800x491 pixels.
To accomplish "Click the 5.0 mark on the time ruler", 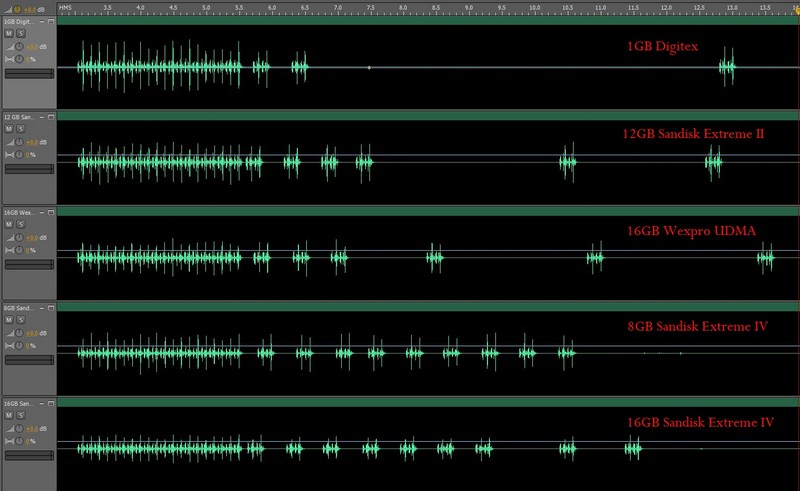I will click(x=206, y=8).
